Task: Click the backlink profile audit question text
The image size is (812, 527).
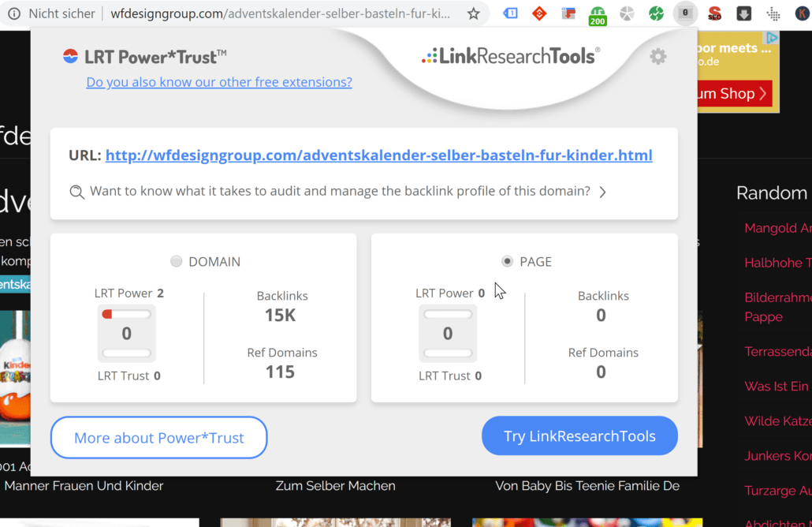Action: click(340, 191)
